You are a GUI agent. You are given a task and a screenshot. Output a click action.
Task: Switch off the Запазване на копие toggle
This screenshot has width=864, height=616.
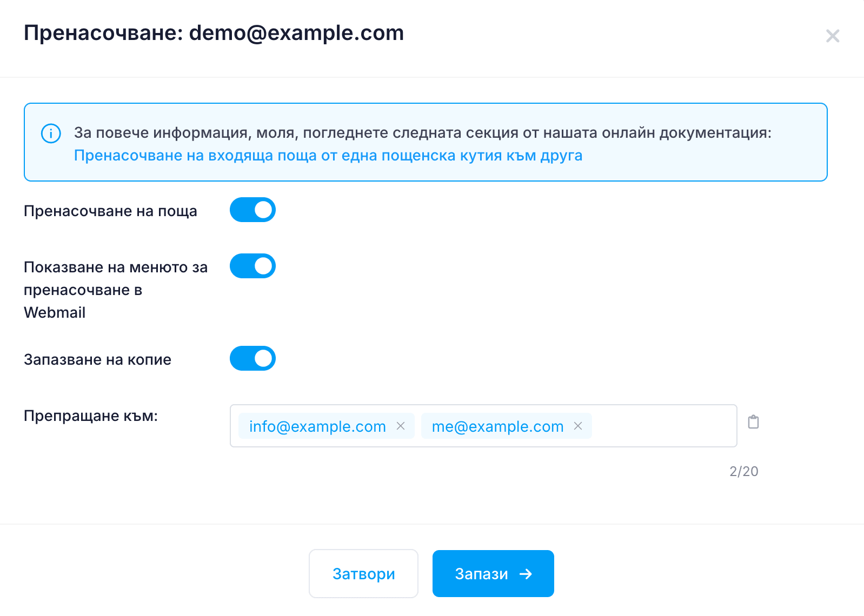(252, 358)
